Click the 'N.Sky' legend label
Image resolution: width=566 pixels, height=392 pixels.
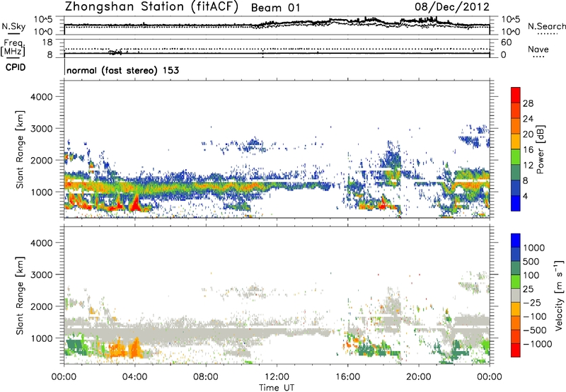pyautogui.click(x=13, y=26)
